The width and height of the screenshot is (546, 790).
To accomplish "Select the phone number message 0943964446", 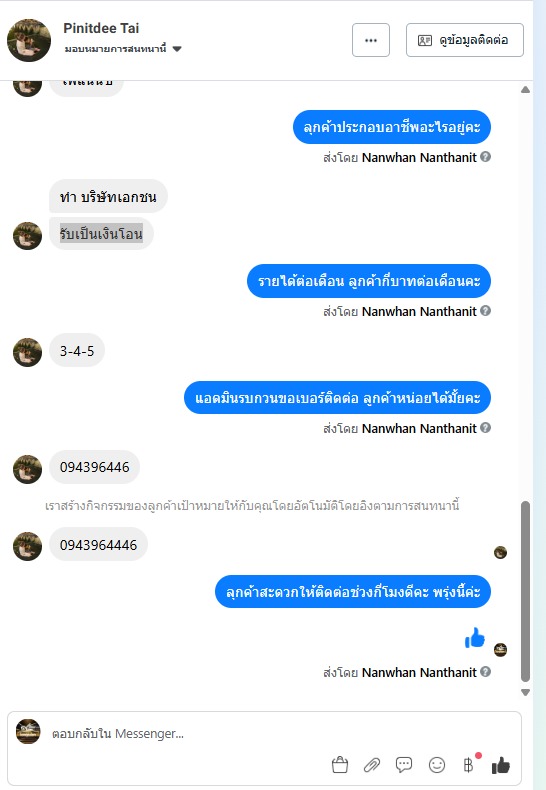I will pyautogui.click(x=98, y=545).
